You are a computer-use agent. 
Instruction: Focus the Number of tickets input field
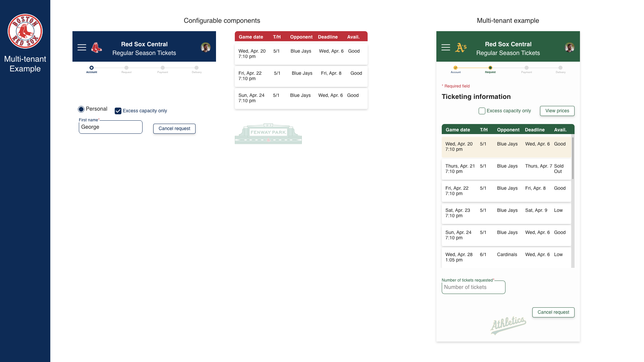click(x=473, y=288)
